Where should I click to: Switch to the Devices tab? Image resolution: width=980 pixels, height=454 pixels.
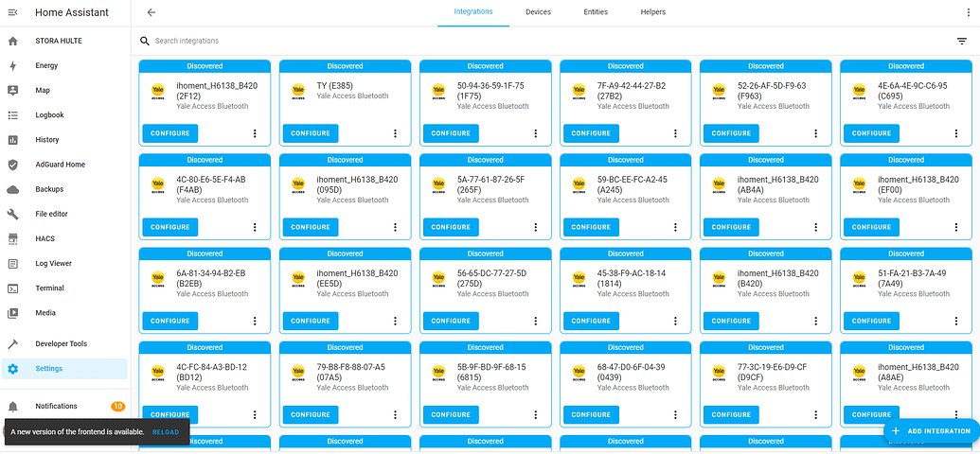[538, 12]
